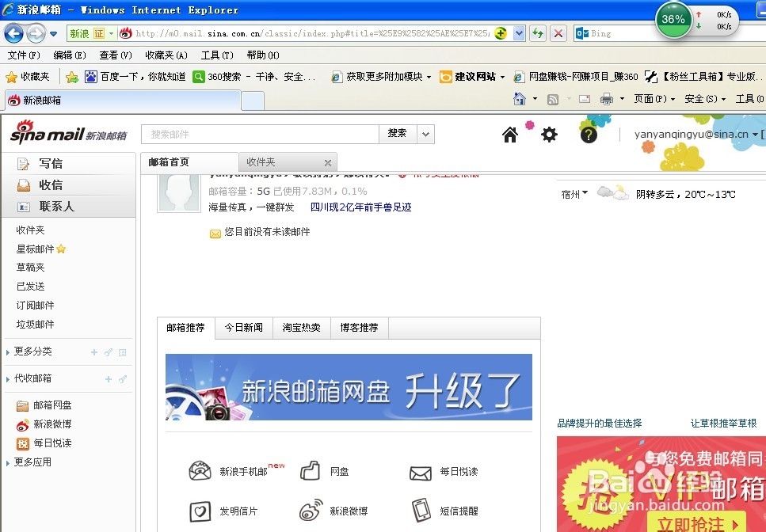The height and width of the screenshot is (532, 766).
Task: Open 新浪微博 icon in sidebar
Action: 22,424
